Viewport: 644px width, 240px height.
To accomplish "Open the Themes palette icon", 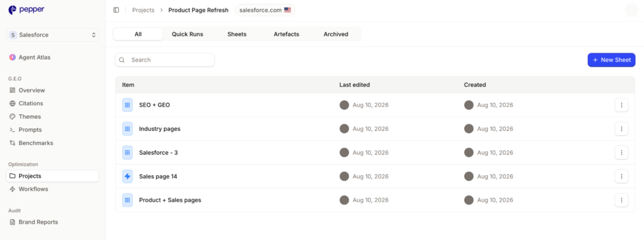I will click(x=13, y=116).
